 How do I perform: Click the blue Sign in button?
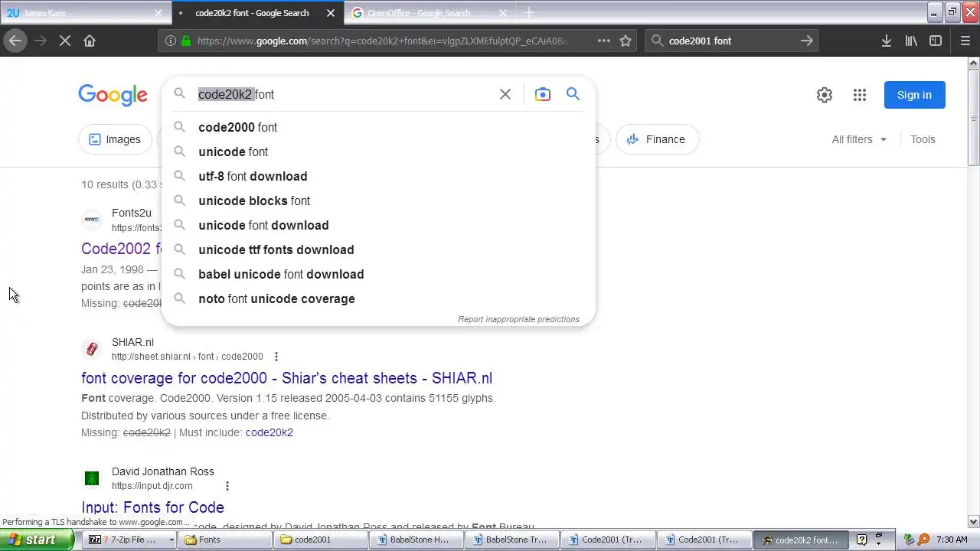click(x=914, y=95)
